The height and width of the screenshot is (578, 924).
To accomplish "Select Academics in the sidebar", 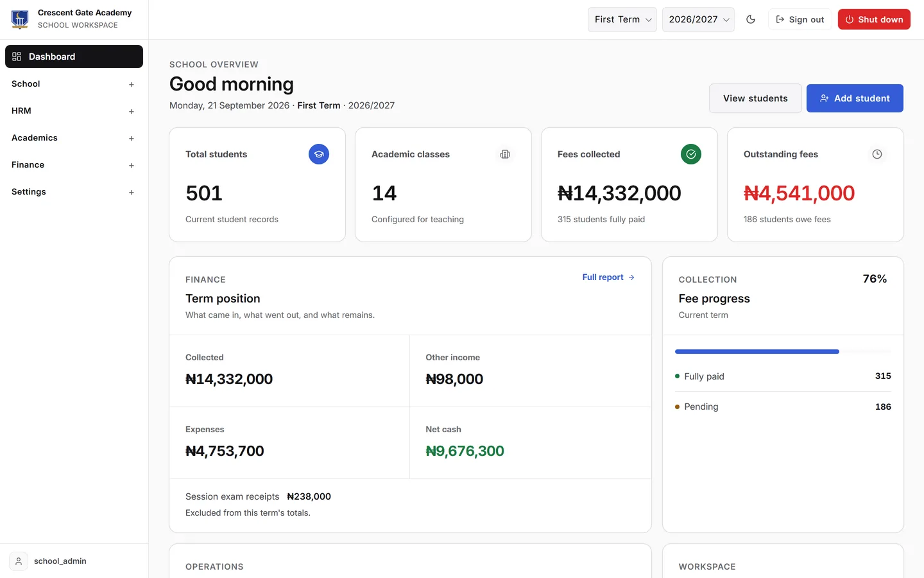I will click(x=74, y=137).
